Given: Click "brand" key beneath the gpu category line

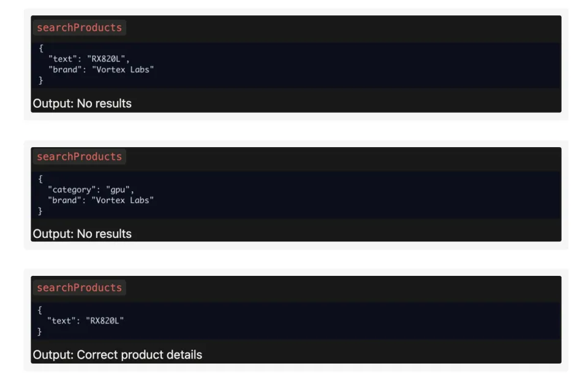Looking at the screenshot, I should pyautogui.click(x=64, y=200).
